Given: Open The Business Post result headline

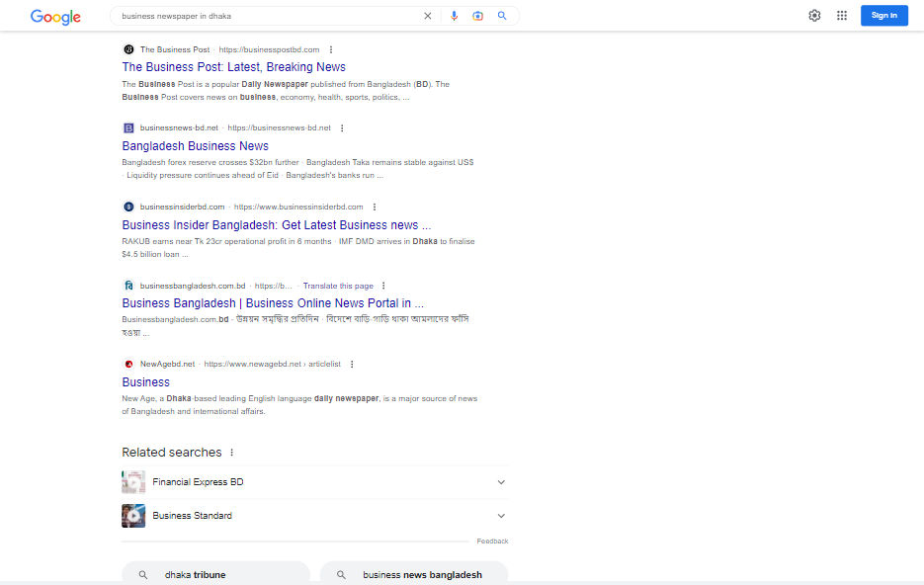Looking at the screenshot, I should [x=233, y=66].
